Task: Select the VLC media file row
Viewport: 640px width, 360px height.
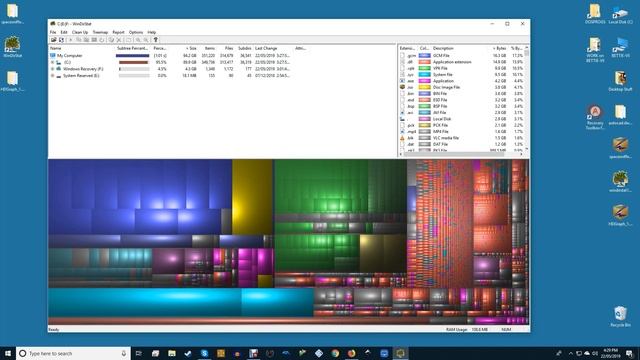Action: 461,138
